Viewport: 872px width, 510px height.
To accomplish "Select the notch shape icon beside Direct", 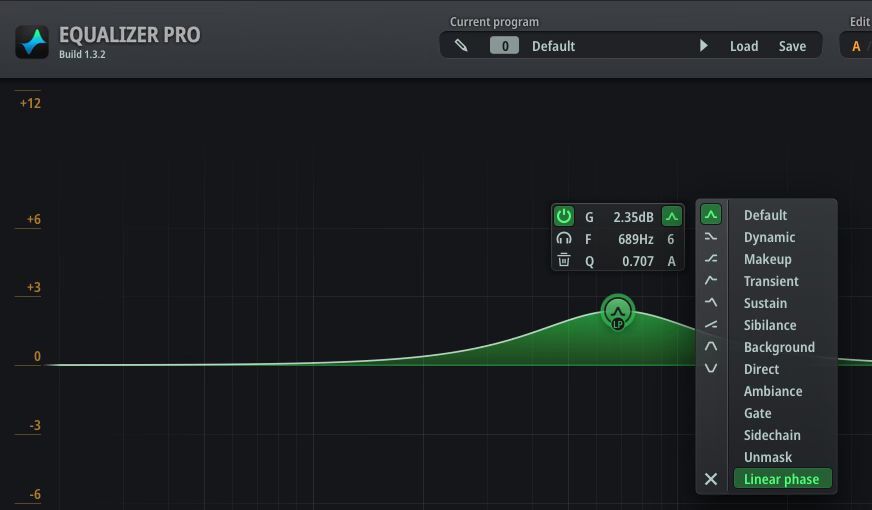I will [711, 368].
